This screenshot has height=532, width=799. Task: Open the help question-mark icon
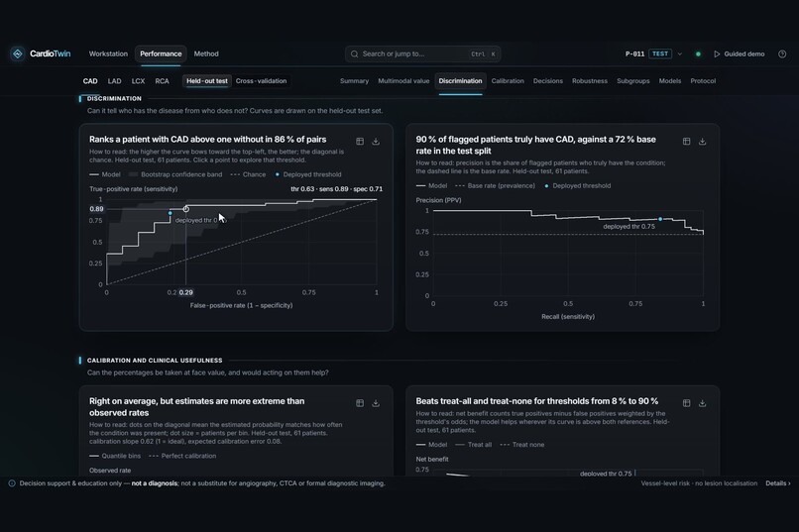(782, 53)
